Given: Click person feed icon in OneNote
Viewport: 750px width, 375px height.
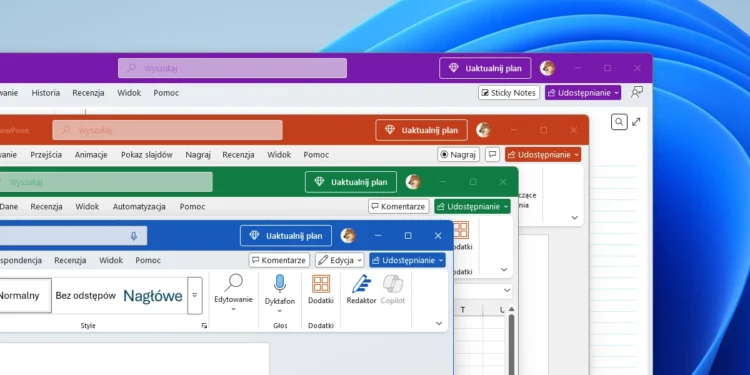Looking at the screenshot, I should click(637, 92).
